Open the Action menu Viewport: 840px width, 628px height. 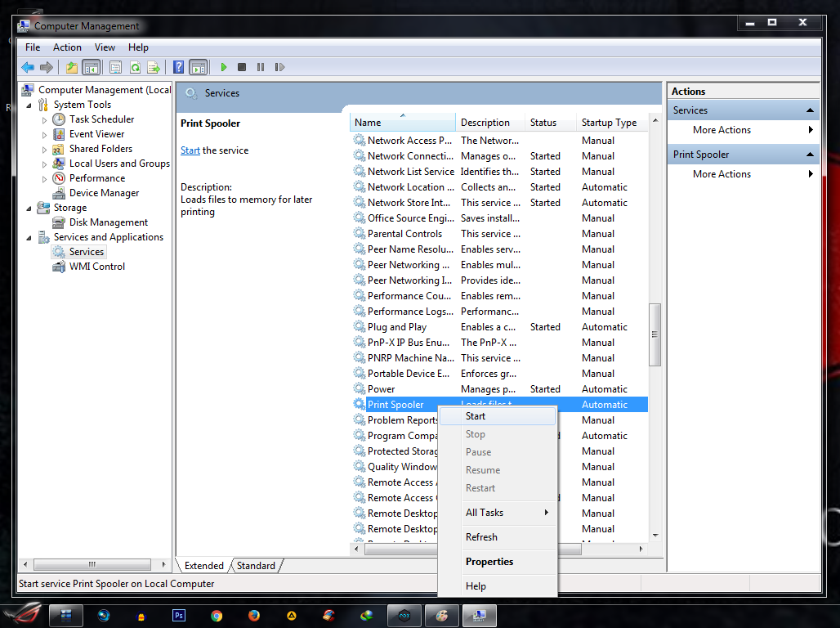(67, 47)
